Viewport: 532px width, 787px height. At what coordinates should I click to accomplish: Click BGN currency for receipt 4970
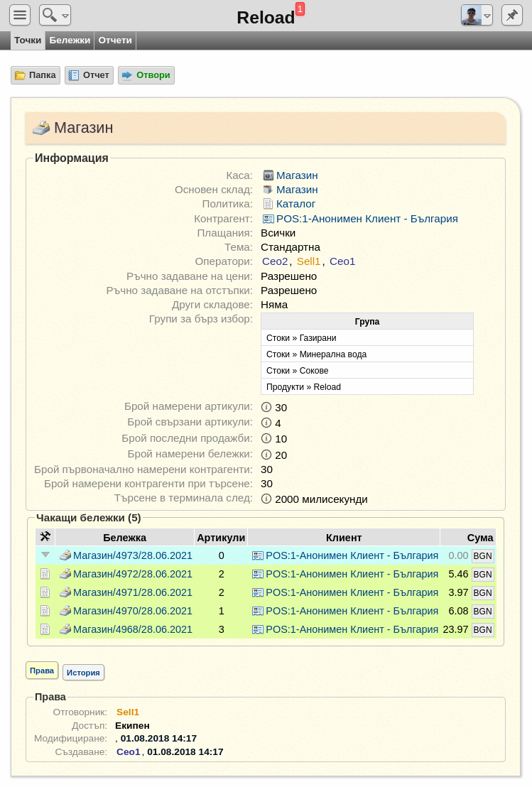coord(483,612)
